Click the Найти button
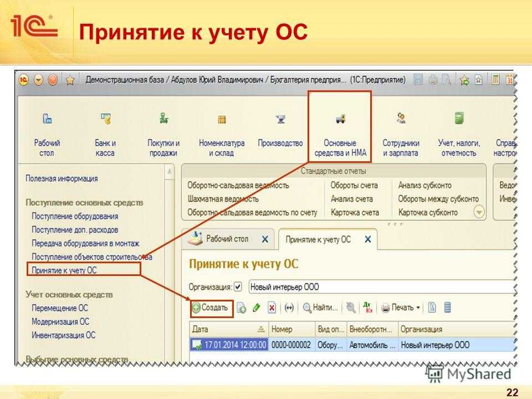The width and height of the screenshot is (532, 399). 320,308
